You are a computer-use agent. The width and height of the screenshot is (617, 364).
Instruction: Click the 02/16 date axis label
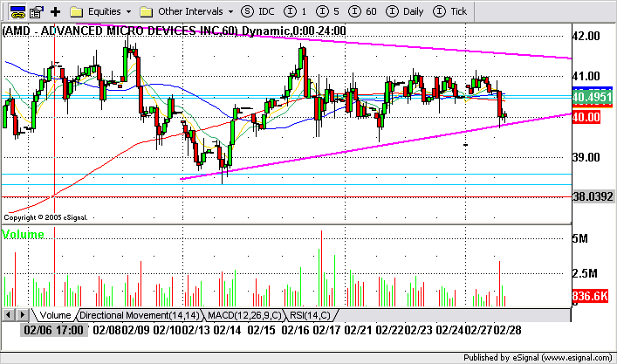click(x=295, y=330)
